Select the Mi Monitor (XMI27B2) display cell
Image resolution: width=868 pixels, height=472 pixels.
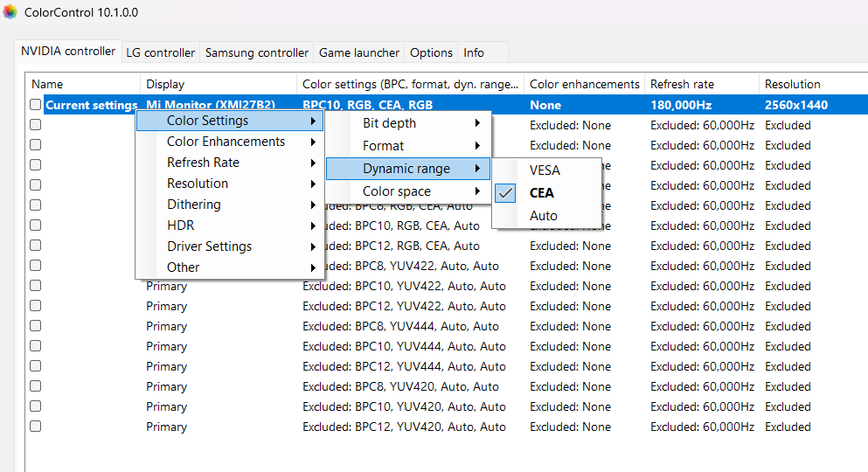(x=211, y=105)
